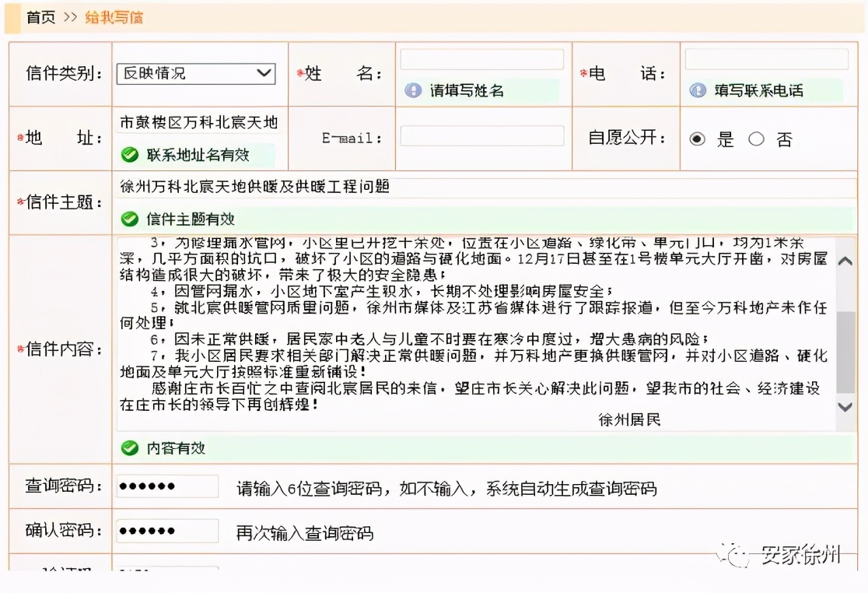Click into the 信件主题 input field

pos(486,187)
